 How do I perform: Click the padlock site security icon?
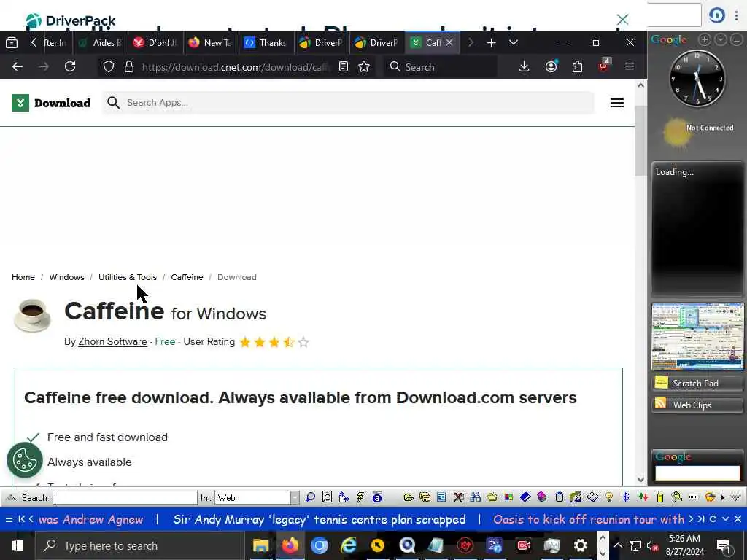click(x=128, y=66)
